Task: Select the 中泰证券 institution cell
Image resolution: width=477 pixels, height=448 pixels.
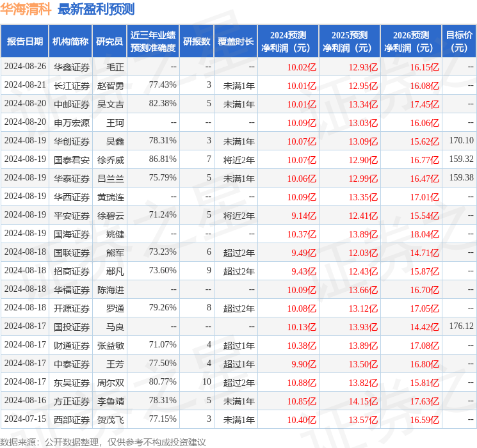Action: coord(72,364)
